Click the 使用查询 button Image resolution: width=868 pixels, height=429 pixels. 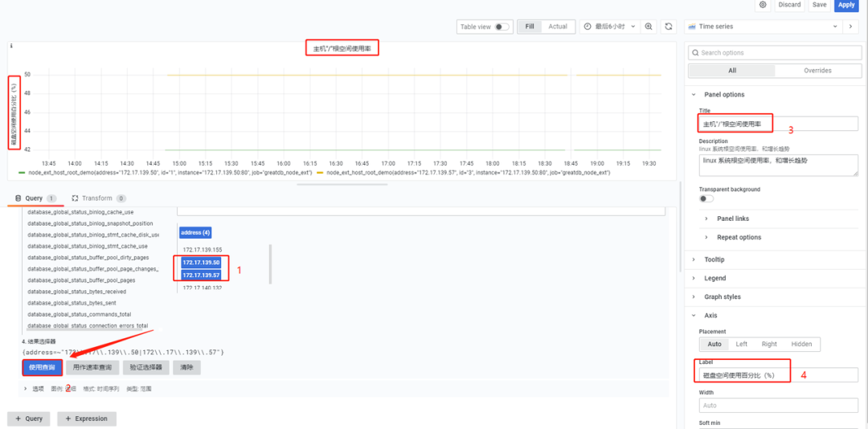pos(42,367)
